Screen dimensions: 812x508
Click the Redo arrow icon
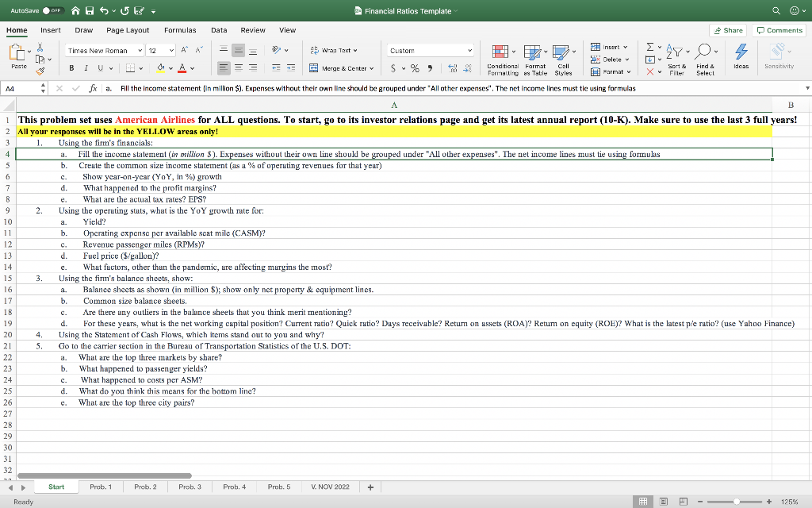pos(124,10)
